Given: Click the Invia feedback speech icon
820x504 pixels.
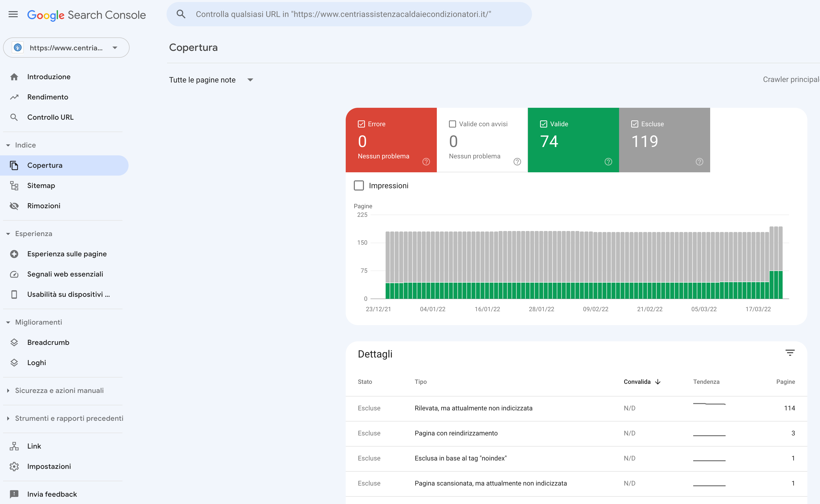Looking at the screenshot, I should pos(14,494).
